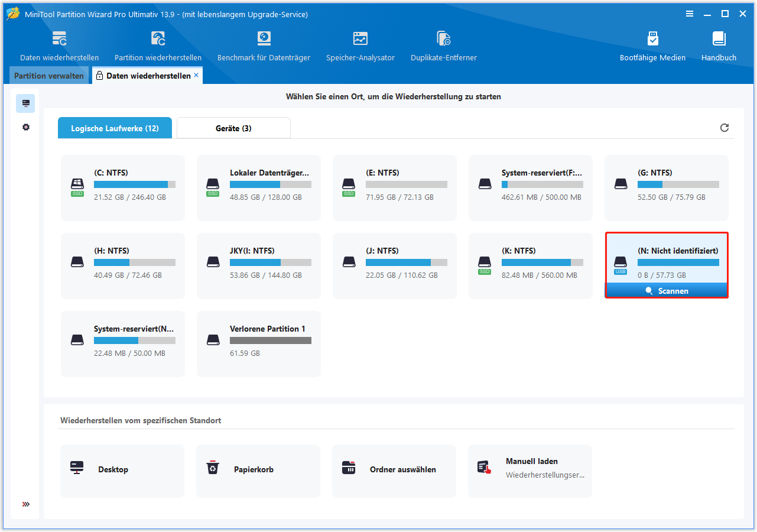Image resolution: width=757 pixels, height=532 pixels.
Task: Click the Wiederherstellungser... subtitle text
Action: click(545, 475)
